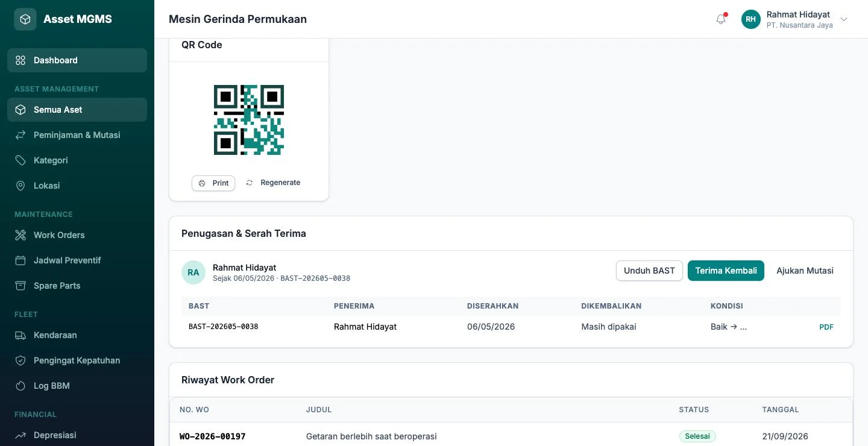Click the RA assignee avatar
Viewport: 868px width, 446px height.
[193, 272]
